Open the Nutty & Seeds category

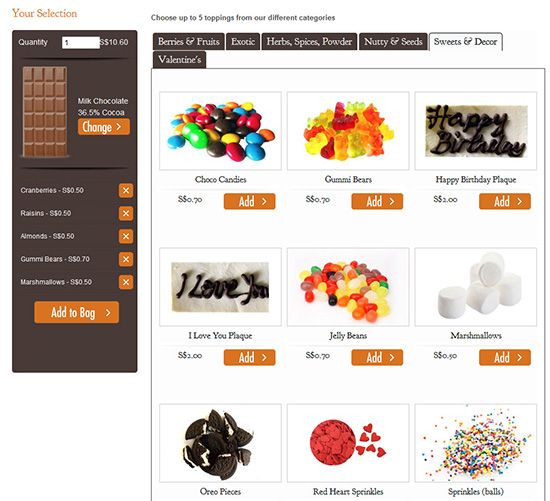tap(393, 42)
